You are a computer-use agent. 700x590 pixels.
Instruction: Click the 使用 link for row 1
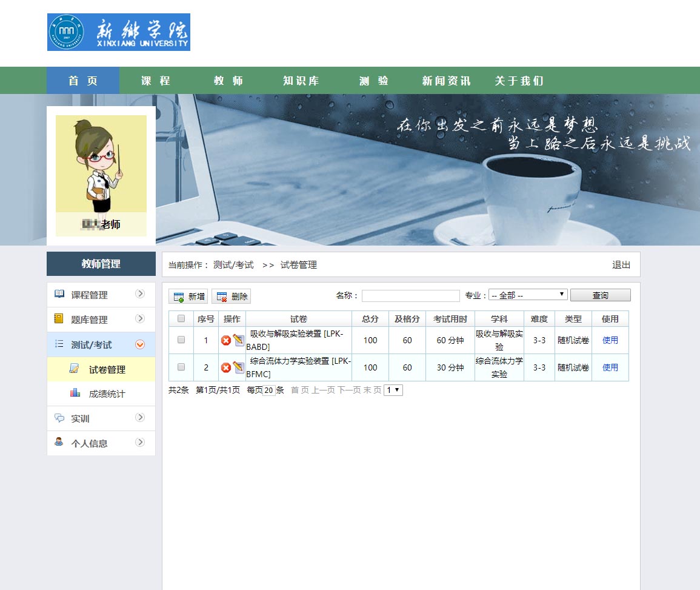tap(610, 340)
